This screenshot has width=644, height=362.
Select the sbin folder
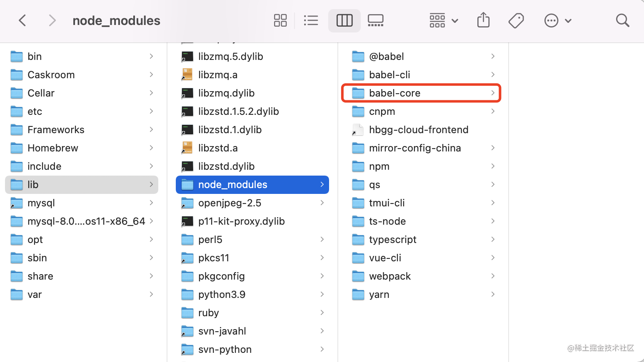click(82, 258)
